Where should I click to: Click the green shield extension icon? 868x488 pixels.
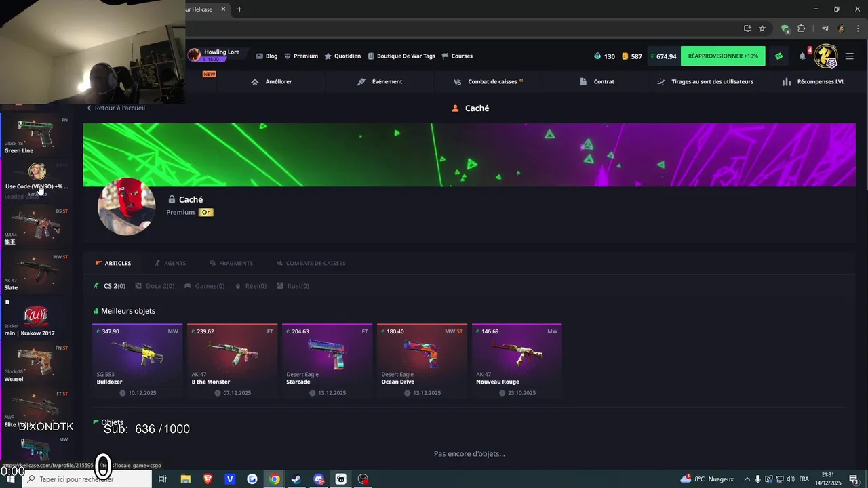click(785, 28)
